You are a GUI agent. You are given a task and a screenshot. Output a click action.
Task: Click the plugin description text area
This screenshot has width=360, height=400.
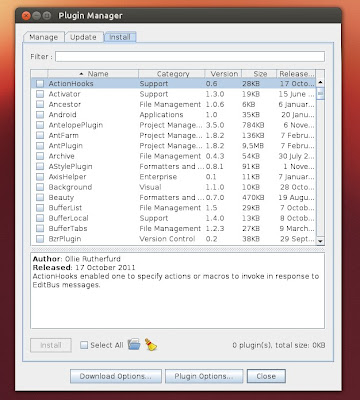pyautogui.click(x=177, y=291)
